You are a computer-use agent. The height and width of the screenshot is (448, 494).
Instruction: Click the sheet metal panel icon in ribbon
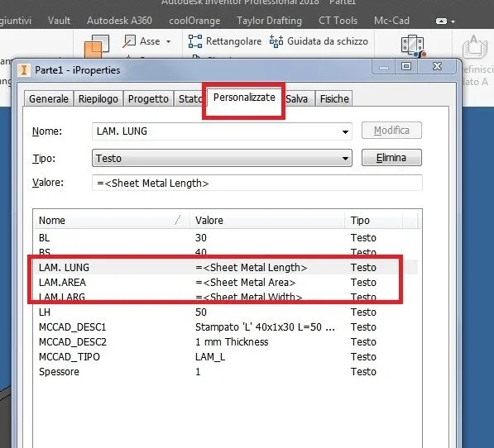(x=413, y=46)
